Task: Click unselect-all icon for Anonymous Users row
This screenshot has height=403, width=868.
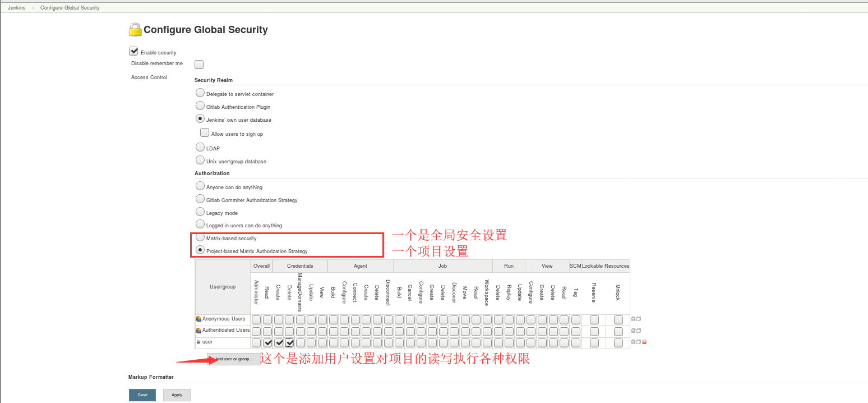Action: (638, 319)
